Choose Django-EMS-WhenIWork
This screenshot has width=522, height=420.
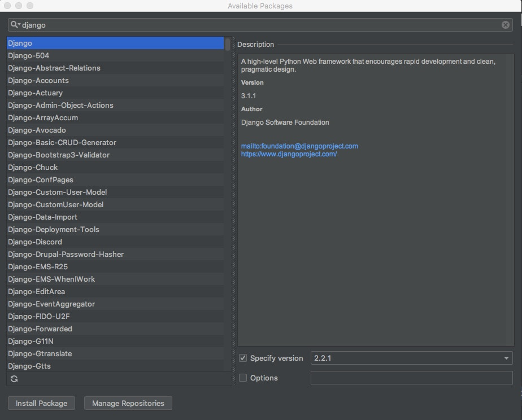(x=115, y=279)
